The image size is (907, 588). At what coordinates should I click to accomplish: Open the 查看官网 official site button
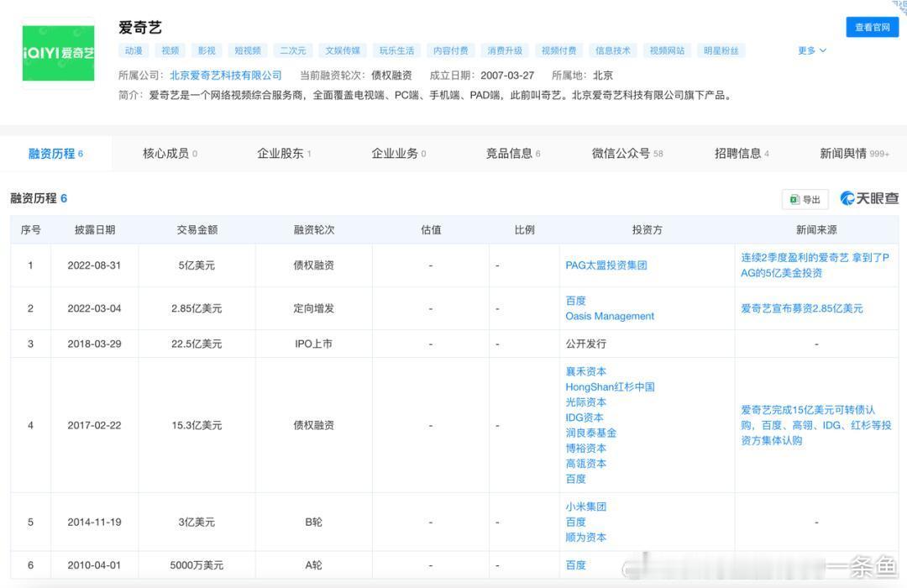tap(873, 27)
